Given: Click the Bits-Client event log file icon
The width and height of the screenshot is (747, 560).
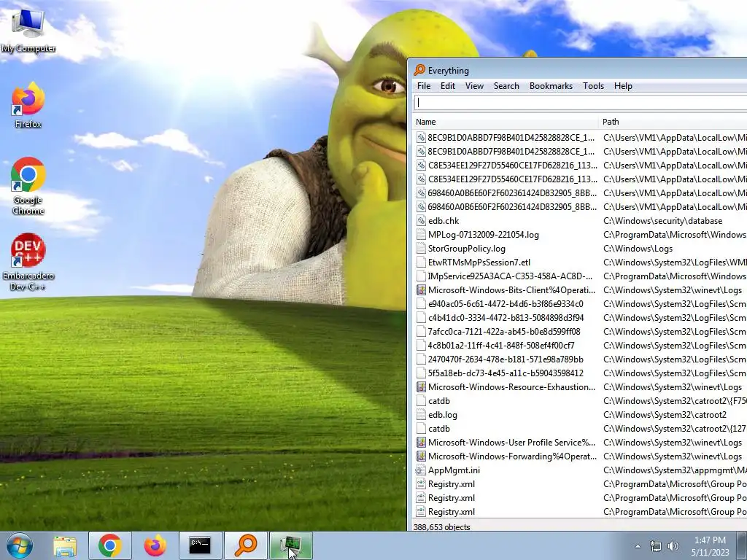Looking at the screenshot, I should [x=421, y=289].
